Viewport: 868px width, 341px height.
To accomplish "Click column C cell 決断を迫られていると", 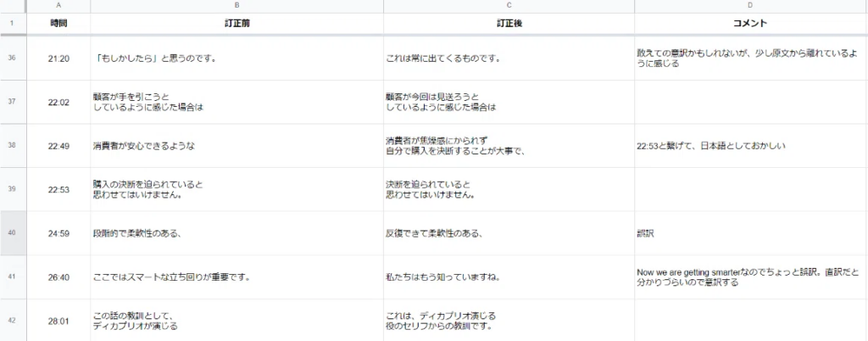I will coord(509,189).
